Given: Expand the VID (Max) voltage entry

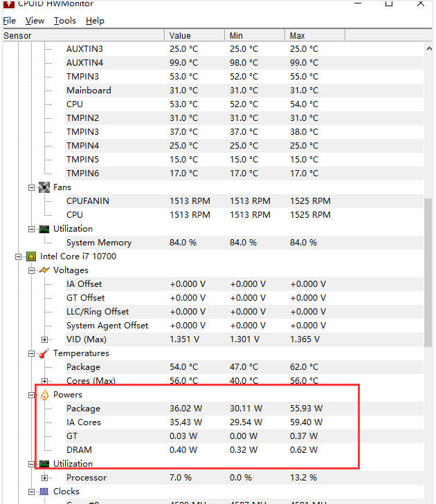Looking at the screenshot, I should tap(45, 339).
